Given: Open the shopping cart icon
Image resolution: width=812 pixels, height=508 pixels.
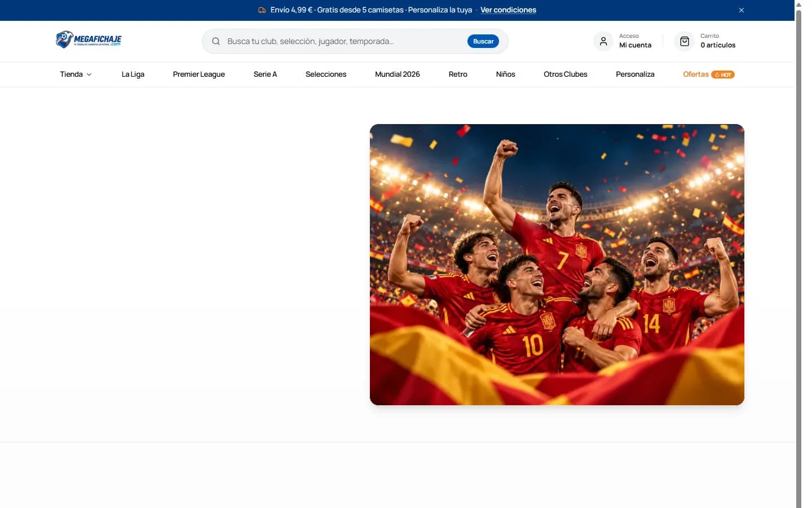Looking at the screenshot, I should [x=685, y=41].
